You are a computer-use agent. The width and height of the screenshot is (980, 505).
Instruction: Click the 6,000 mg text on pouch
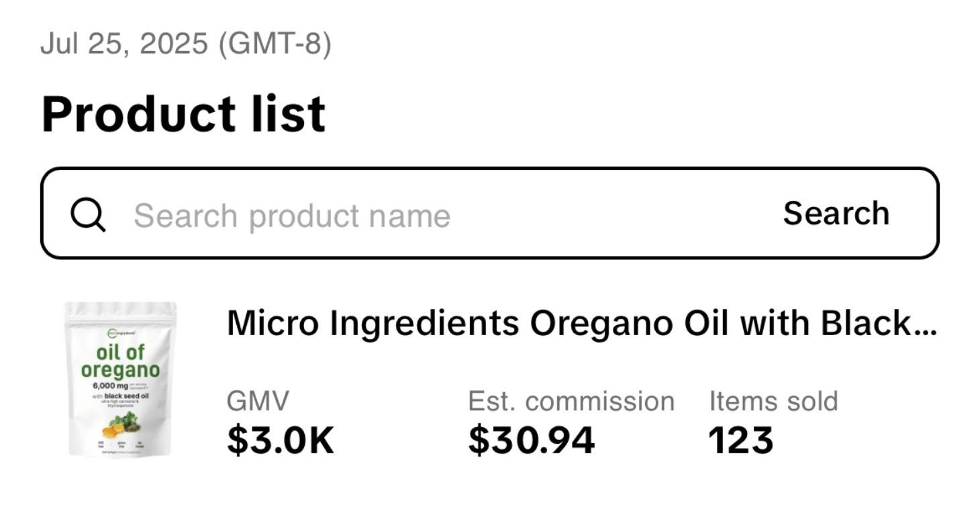[x=110, y=386]
